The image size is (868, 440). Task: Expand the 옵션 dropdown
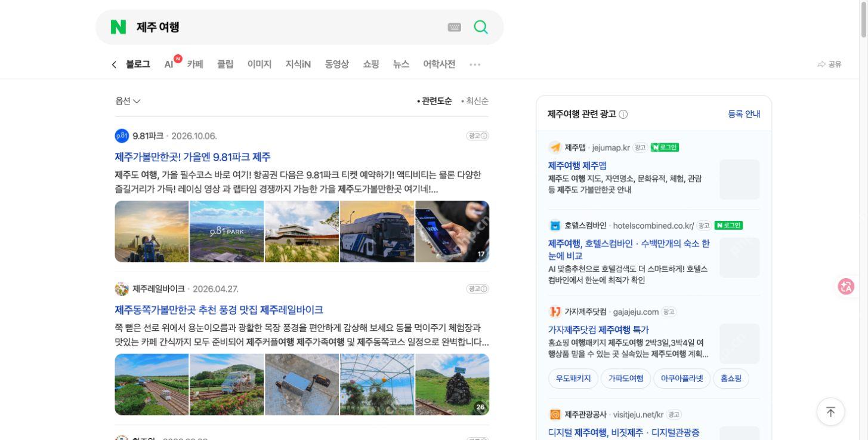point(128,101)
